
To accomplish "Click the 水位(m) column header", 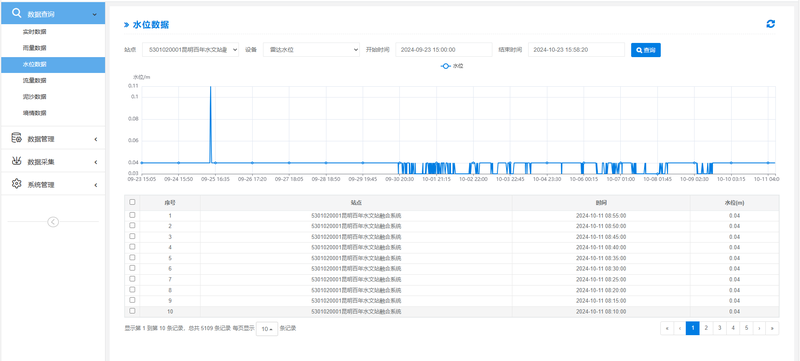I will click(735, 202).
